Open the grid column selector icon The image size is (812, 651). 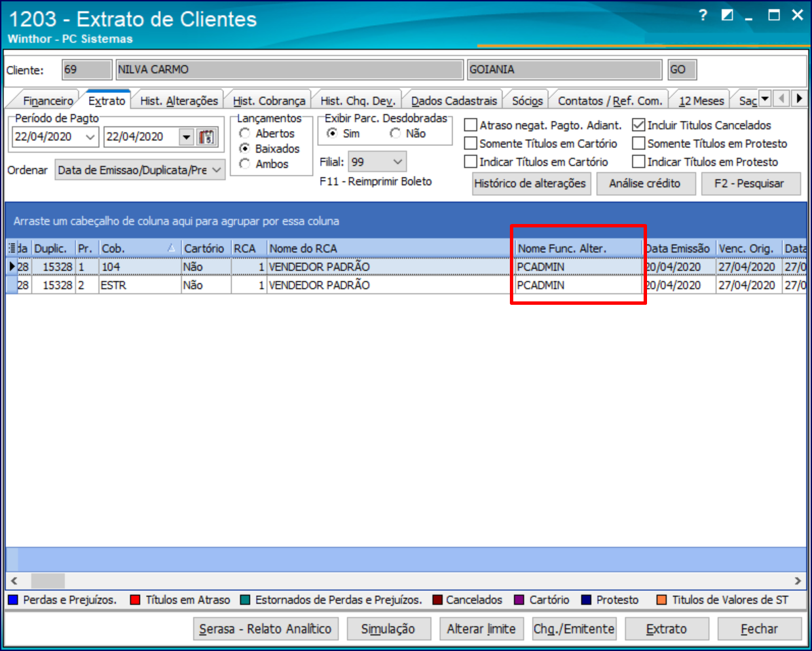coord(12,248)
